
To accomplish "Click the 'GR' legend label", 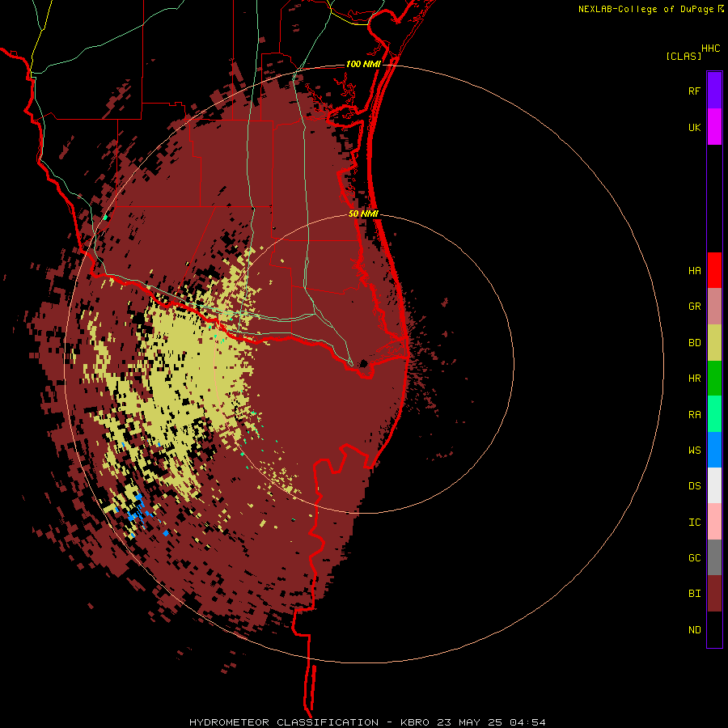I will click(x=694, y=307).
